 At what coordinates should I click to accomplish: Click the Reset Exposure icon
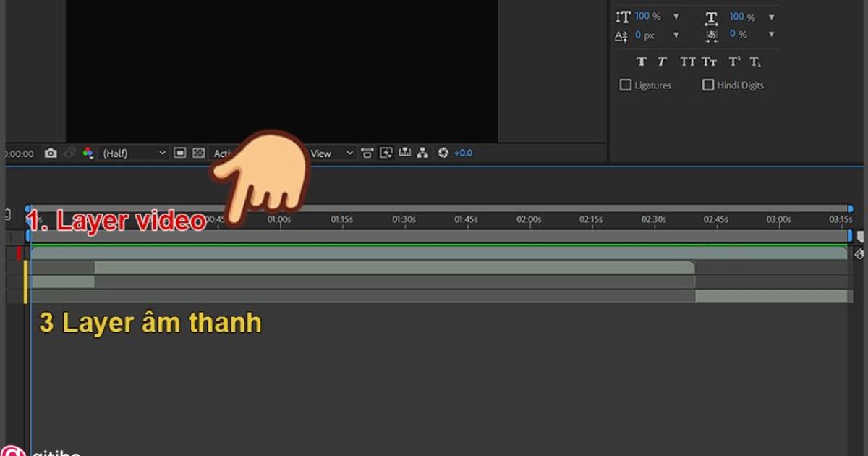pos(443,153)
